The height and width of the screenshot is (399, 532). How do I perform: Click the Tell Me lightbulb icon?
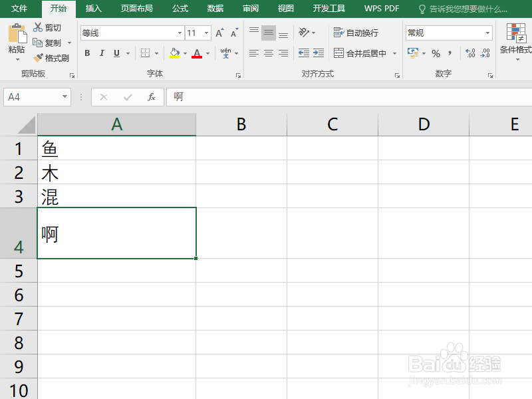click(x=422, y=9)
